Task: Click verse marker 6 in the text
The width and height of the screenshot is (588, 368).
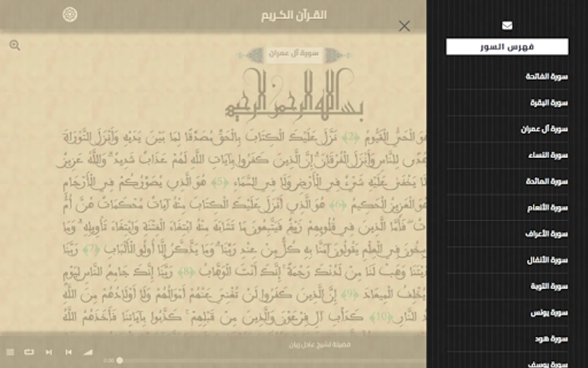Action: pyautogui.click(x=337, y=204)
